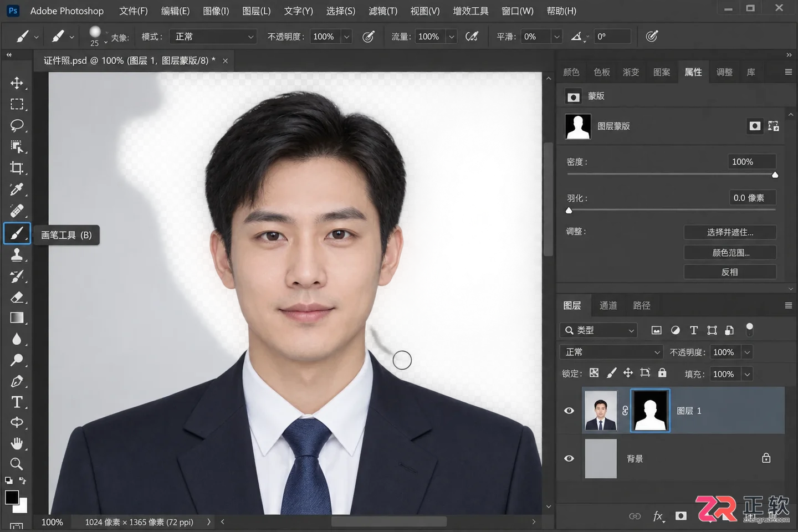Click the 选择并遮住... button

pos(730,232)
